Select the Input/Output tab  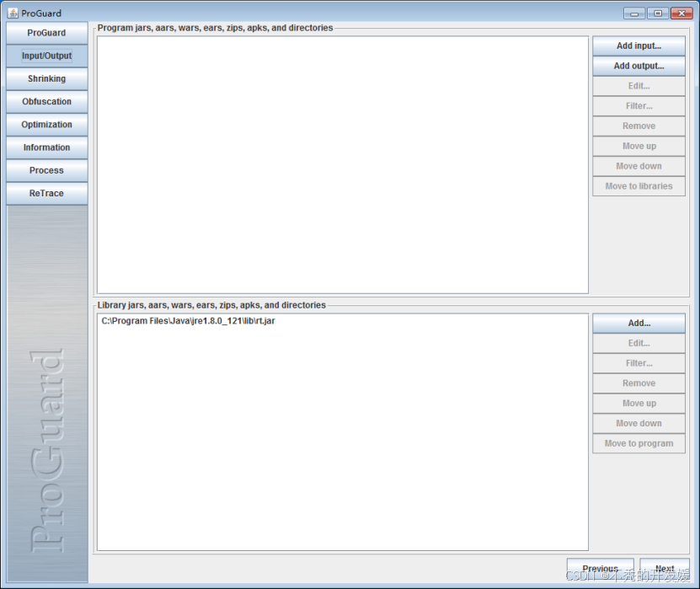[47, 56]
